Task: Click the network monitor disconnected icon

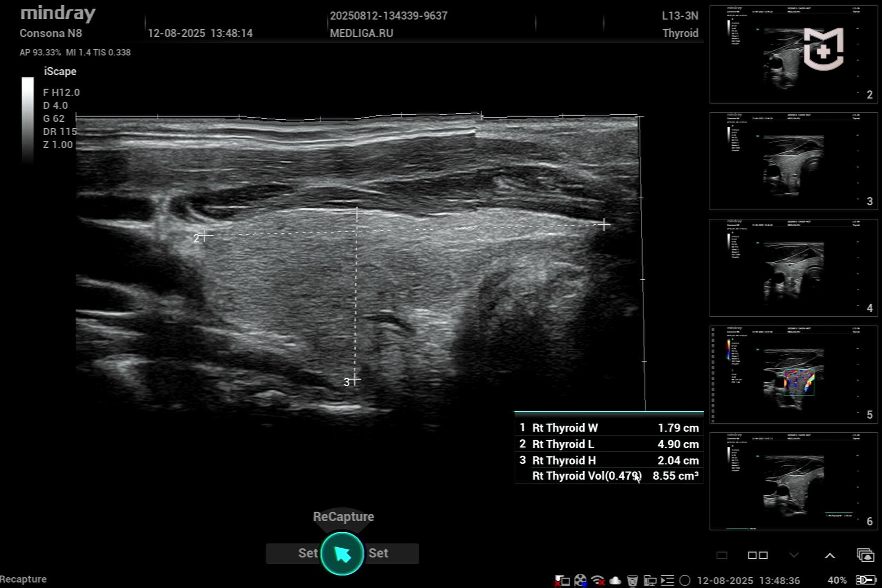Action: click(x=562, y=581)
